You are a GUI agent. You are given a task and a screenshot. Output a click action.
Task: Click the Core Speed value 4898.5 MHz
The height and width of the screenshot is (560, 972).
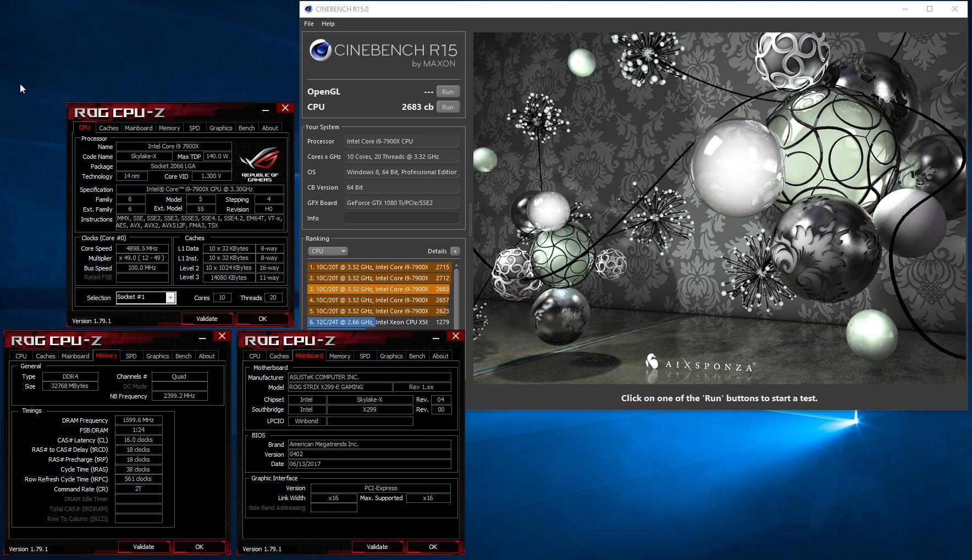coord(142,248)
